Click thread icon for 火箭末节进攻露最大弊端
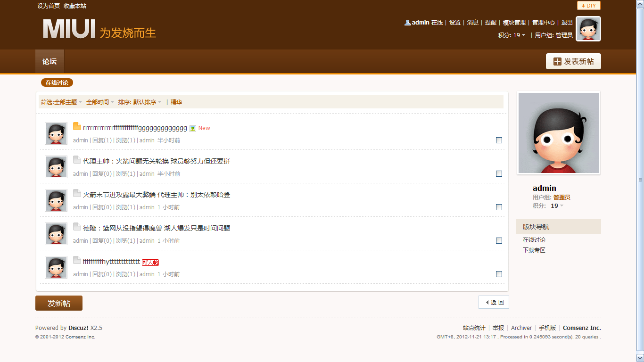Image resolution: width=644 pixels, height=362 pixels. click(x=77, y=193)
